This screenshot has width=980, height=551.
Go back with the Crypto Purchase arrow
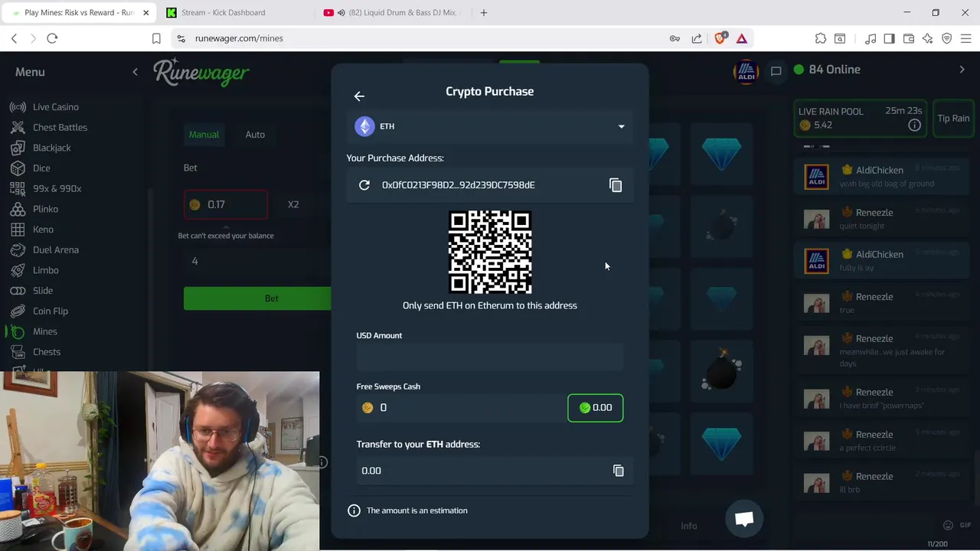point(359,96)
